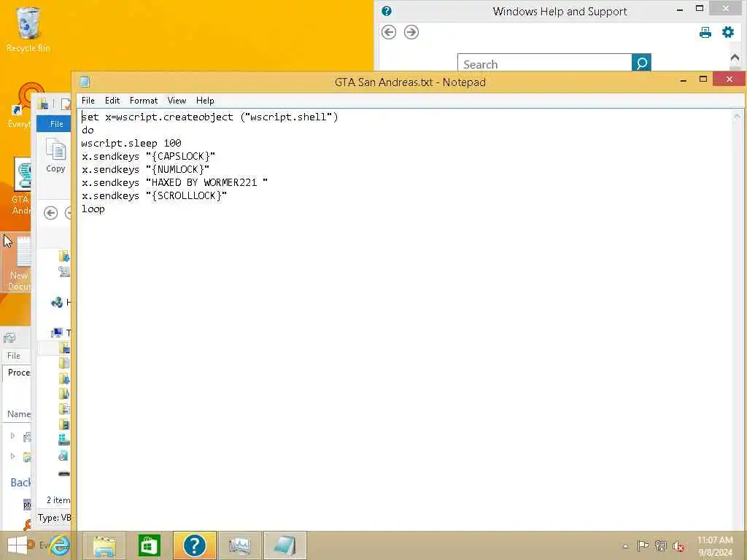
Task: Click the Action Center flag in the tray
Action: 643,545
